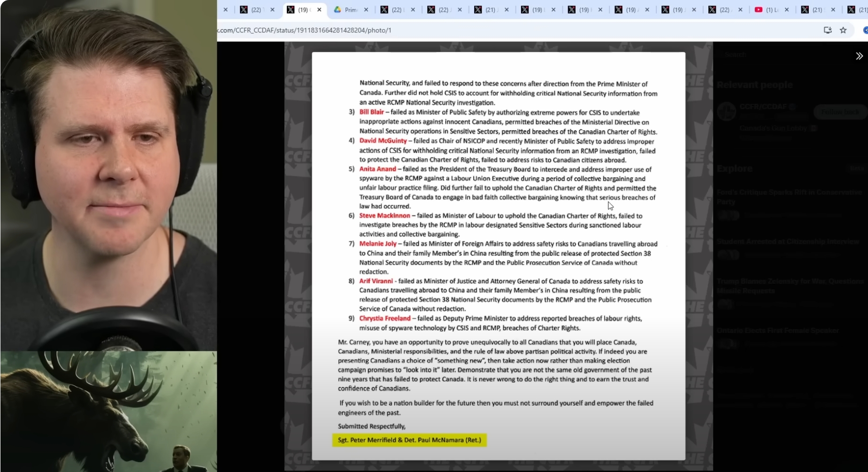Open the Ontario Elects First Female Speaker story

(777, 330)
